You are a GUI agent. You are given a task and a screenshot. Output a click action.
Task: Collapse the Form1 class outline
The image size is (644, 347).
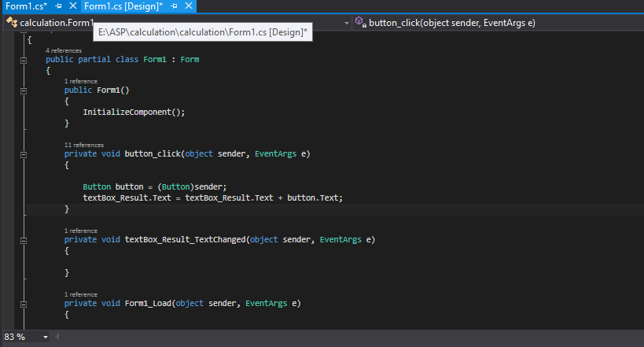click(x=24, y=60)
